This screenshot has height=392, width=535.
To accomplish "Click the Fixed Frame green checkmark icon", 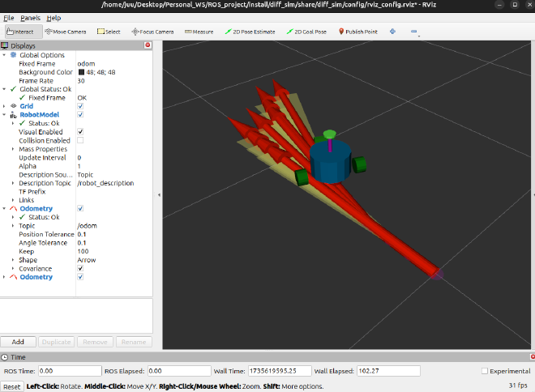I will [x=22, y=98].
